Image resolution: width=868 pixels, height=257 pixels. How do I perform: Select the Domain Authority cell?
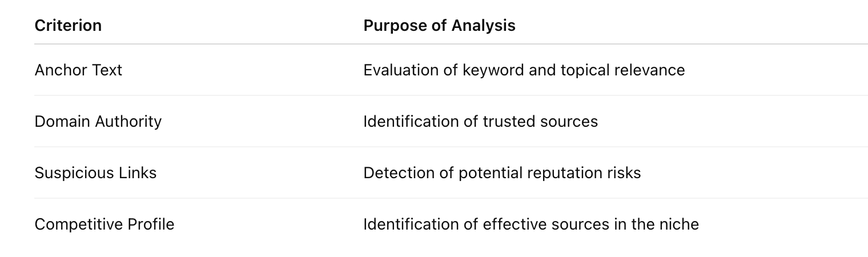point(98,122)
